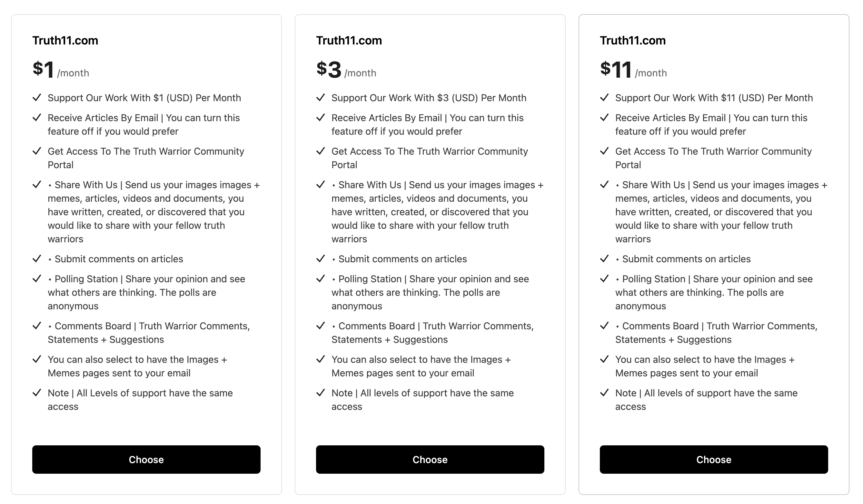Click the checkmark beside Share With Us in $1 plan

pos(38,185)
